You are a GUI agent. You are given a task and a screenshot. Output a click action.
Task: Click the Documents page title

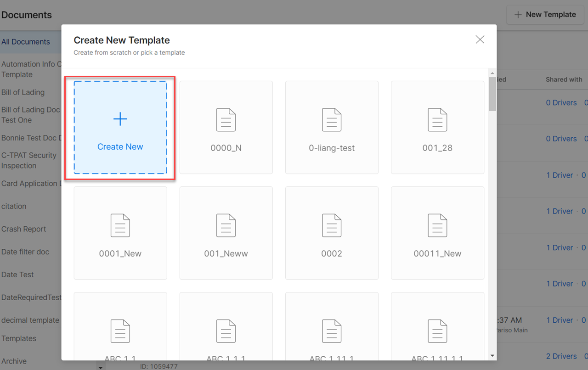27,15
